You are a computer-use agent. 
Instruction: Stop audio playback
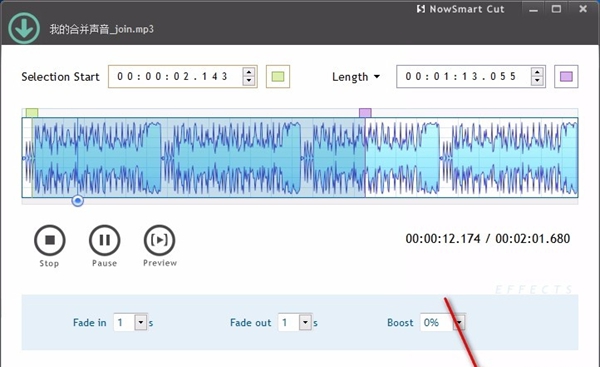[x=50, y=240]
